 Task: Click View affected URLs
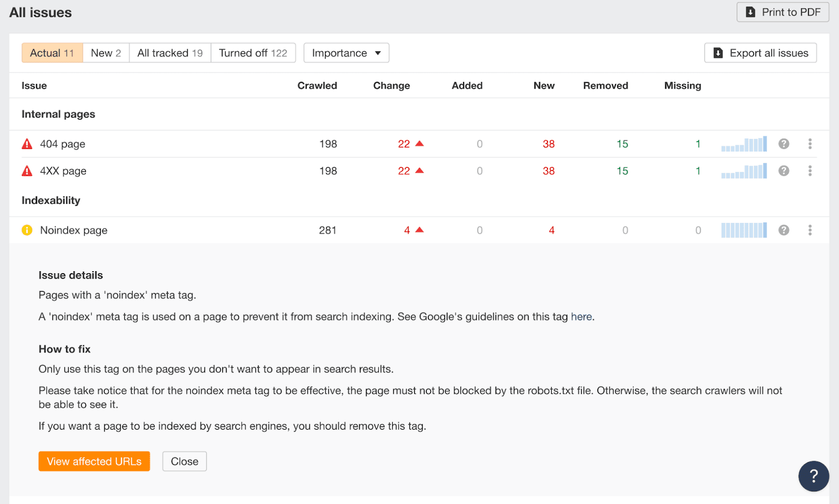click(94, 461)
